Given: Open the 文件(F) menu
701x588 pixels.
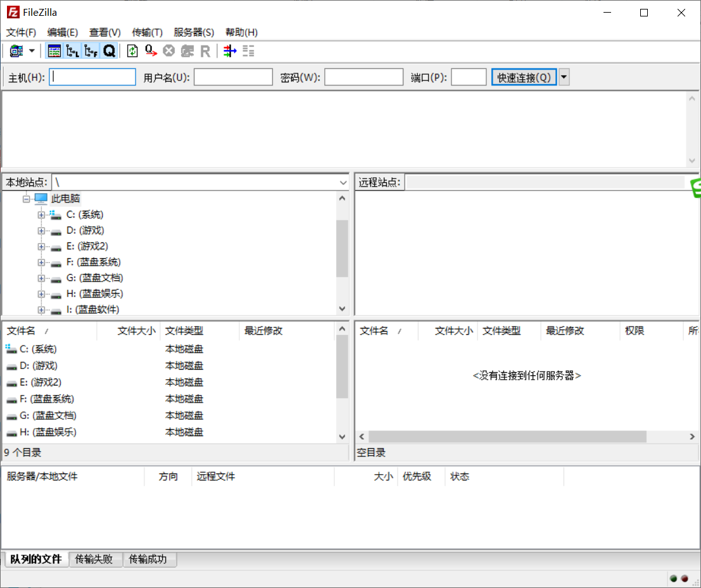Looking at the screenshot, I should pos(21,32).
